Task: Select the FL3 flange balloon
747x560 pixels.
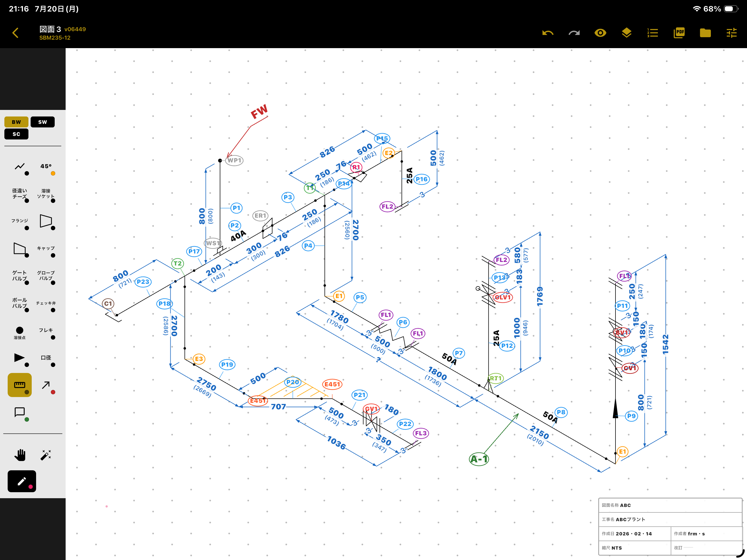Action: tap(421, 433)
